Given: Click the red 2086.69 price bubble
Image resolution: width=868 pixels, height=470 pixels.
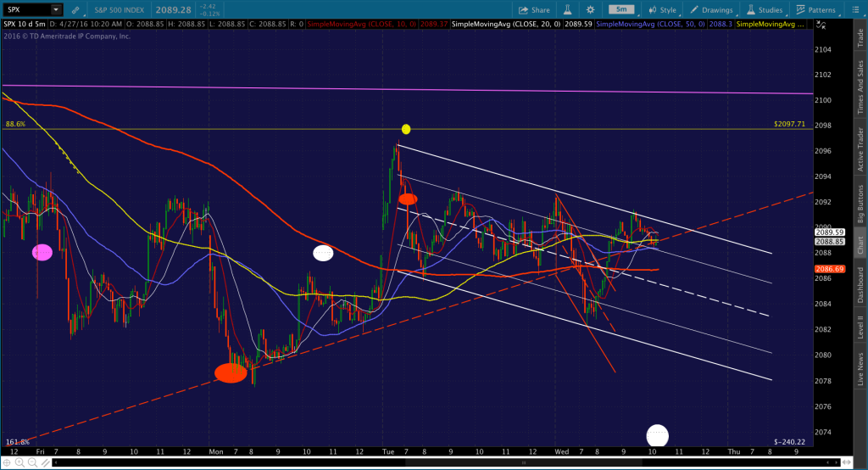Looking at the screenshot, I should 829,269.
